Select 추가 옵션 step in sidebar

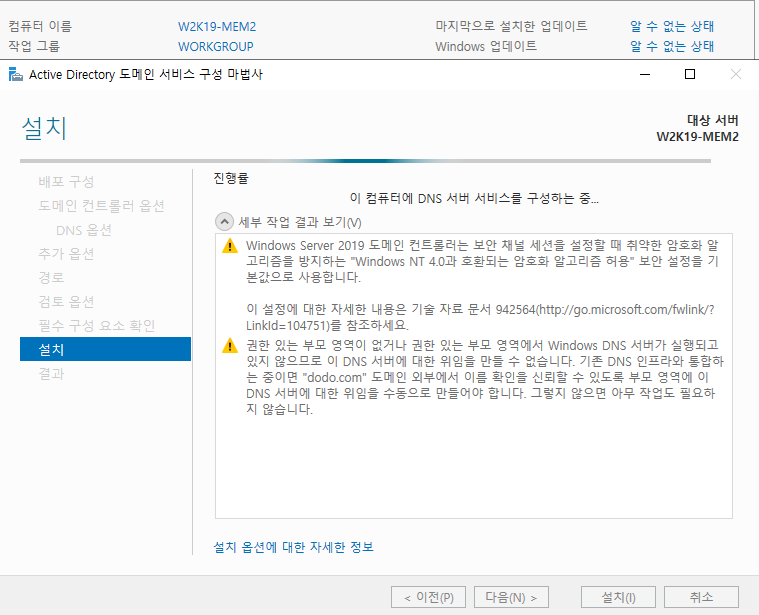pyautogui.click(x=66, y=254)
